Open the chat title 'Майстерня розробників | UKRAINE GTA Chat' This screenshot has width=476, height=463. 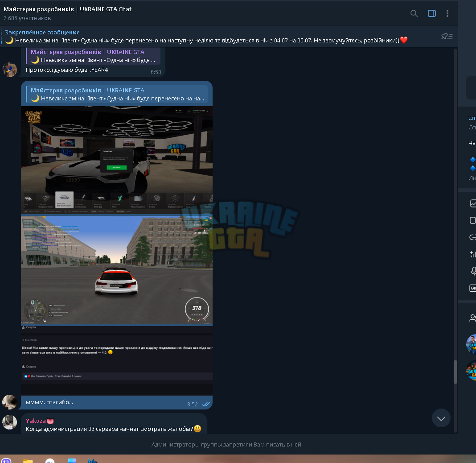pyautogui.click(x=67, y=9)
